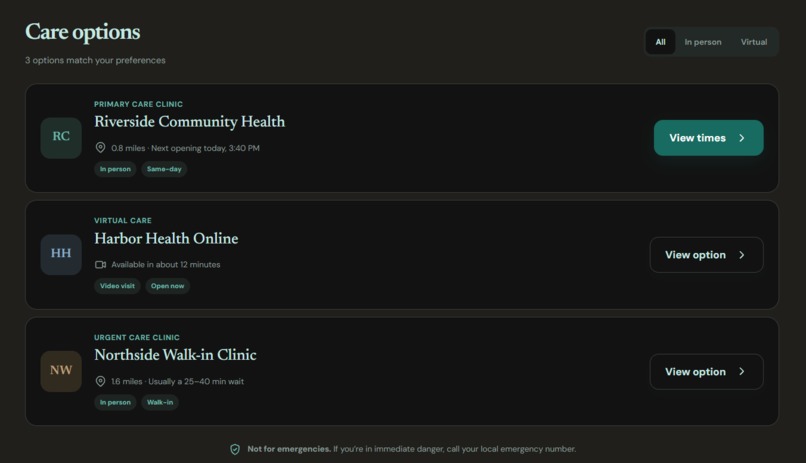Click the video camera icon in Harbor Health card

(100, 265)
